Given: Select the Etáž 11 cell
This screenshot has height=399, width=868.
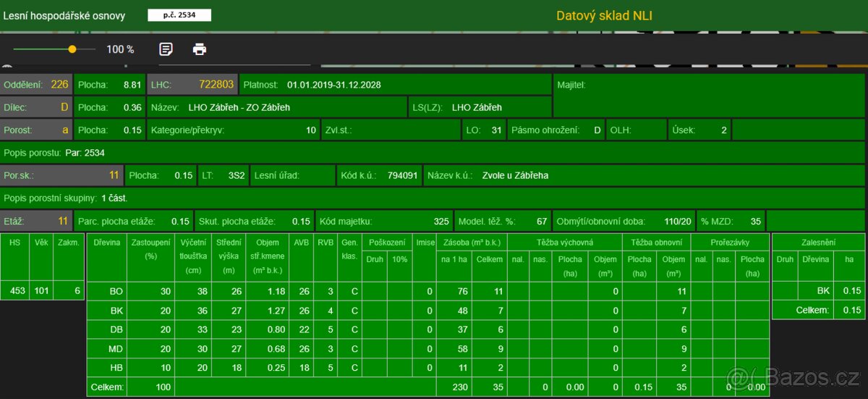Looking at the screenshot, I should click(36, 221).
